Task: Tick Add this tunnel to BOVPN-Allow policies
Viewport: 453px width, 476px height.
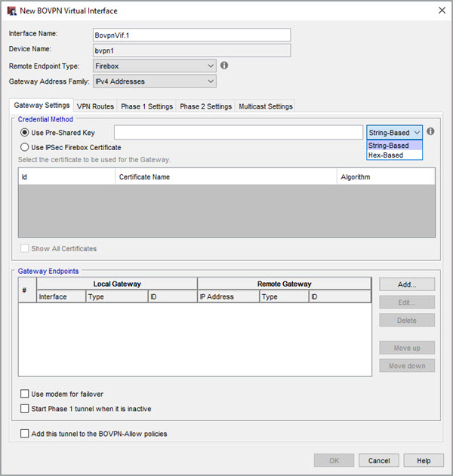Action: (25, 434)
